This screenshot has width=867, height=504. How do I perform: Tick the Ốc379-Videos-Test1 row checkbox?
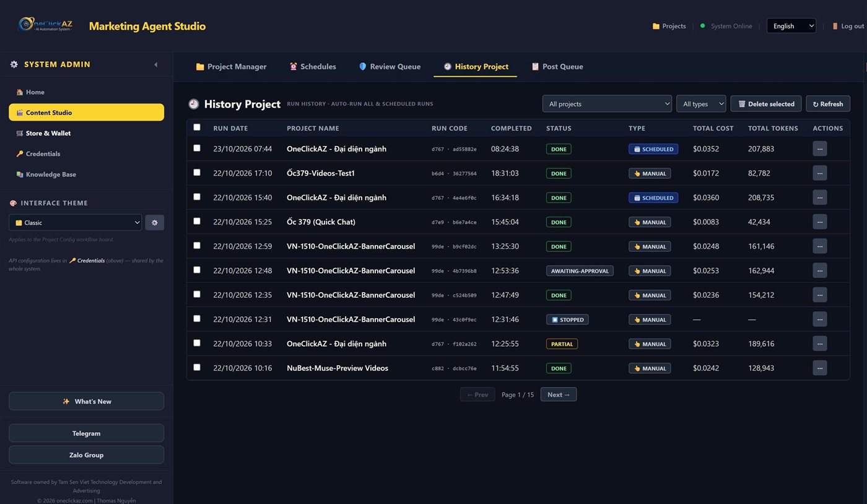[197, 172]
